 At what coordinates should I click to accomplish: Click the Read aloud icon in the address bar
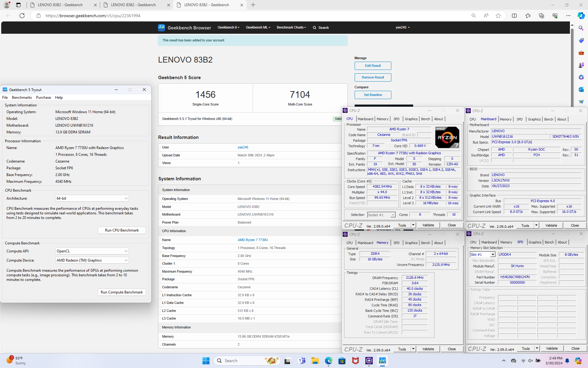(486, 16)
